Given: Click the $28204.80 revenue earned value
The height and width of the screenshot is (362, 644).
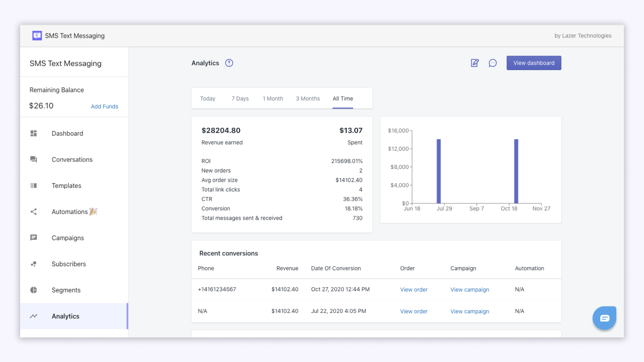Looking at the screenshot, I should pos(221,130).
